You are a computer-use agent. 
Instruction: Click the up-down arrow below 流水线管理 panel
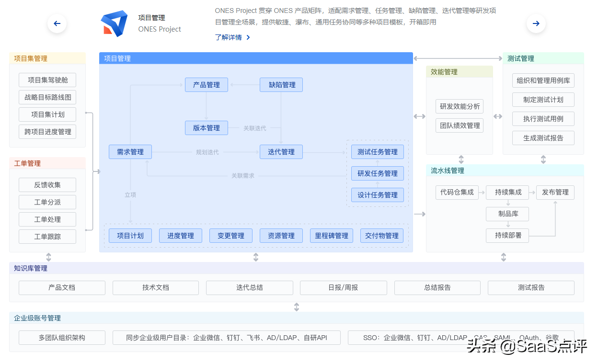[503, 257]
